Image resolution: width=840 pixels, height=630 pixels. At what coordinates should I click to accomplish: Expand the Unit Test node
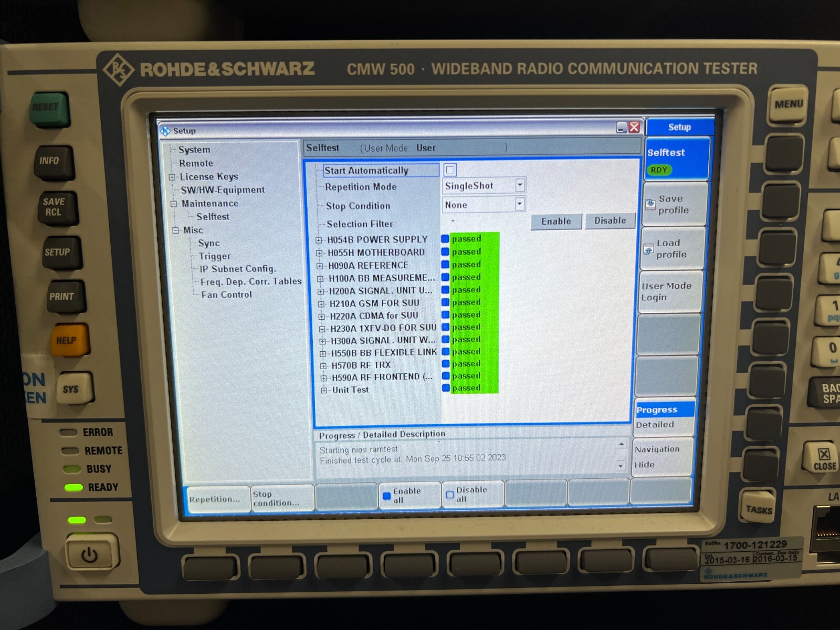[x=324, y=390]
